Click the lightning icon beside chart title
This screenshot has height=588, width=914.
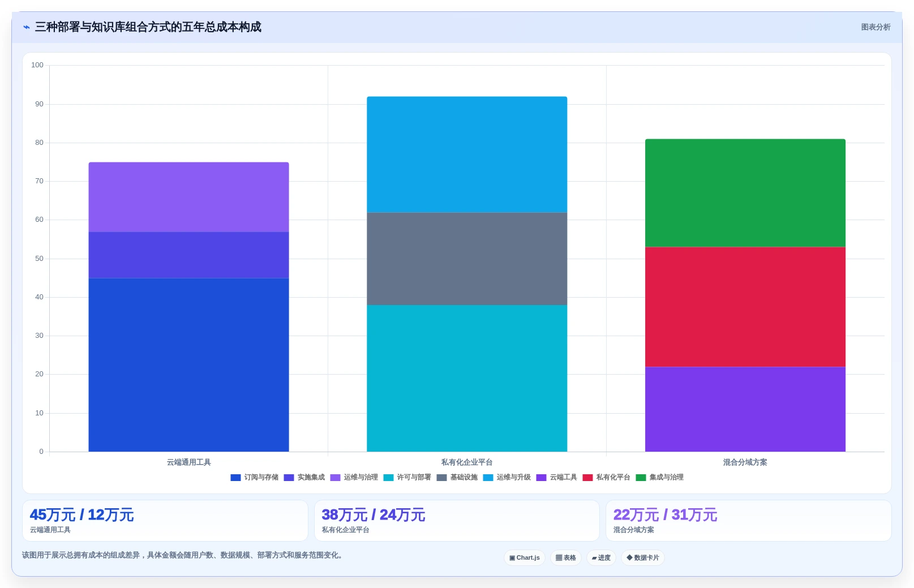pyautogui.click(x=27, y=27)
